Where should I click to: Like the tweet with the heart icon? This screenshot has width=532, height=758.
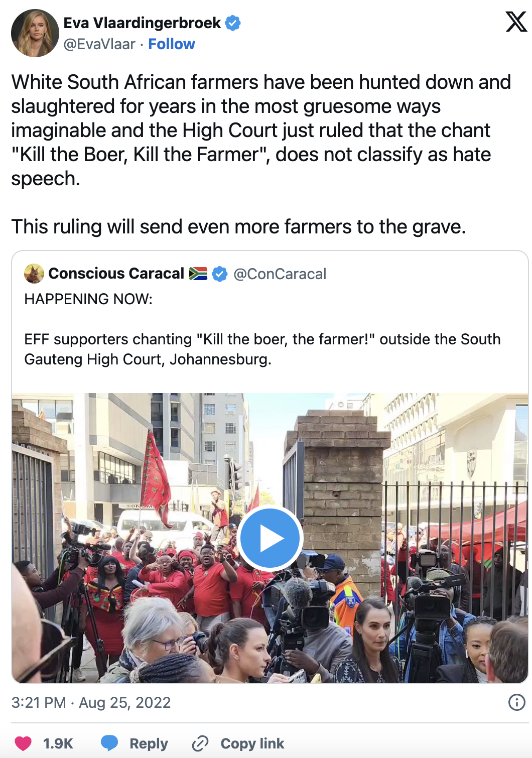tap(23, 743)
